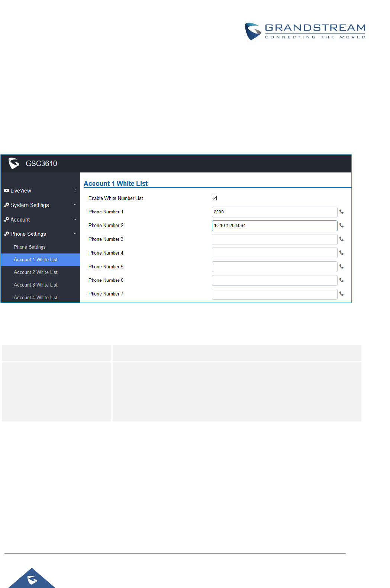
Task: Click the Phone Number 1 label
Action: point(106,212)
